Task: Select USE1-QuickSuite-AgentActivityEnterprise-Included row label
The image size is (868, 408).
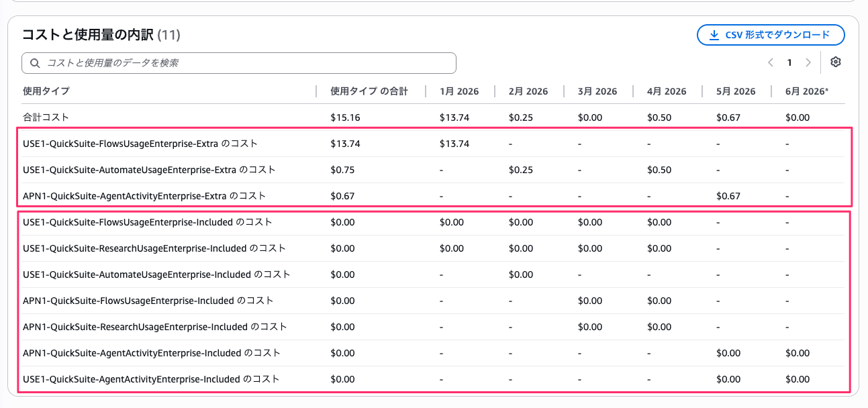Action: click(151, 379)
